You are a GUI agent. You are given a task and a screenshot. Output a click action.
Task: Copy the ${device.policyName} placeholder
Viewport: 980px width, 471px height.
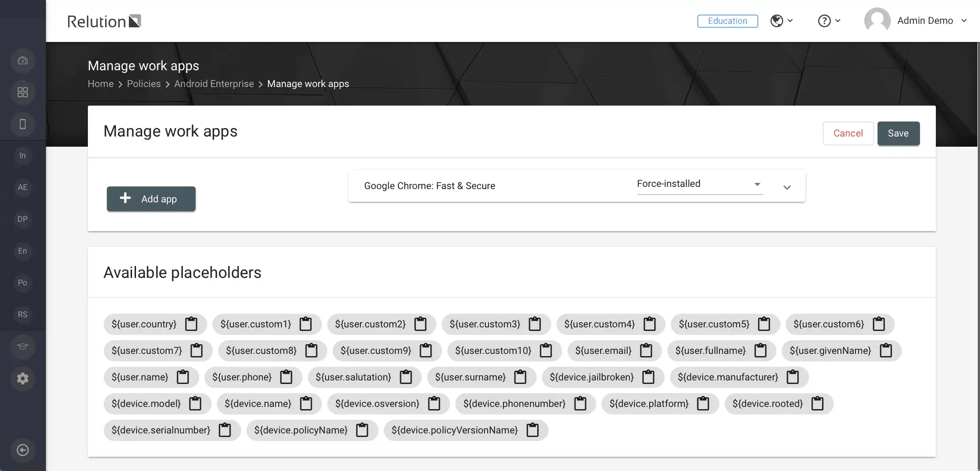[362, 430]
